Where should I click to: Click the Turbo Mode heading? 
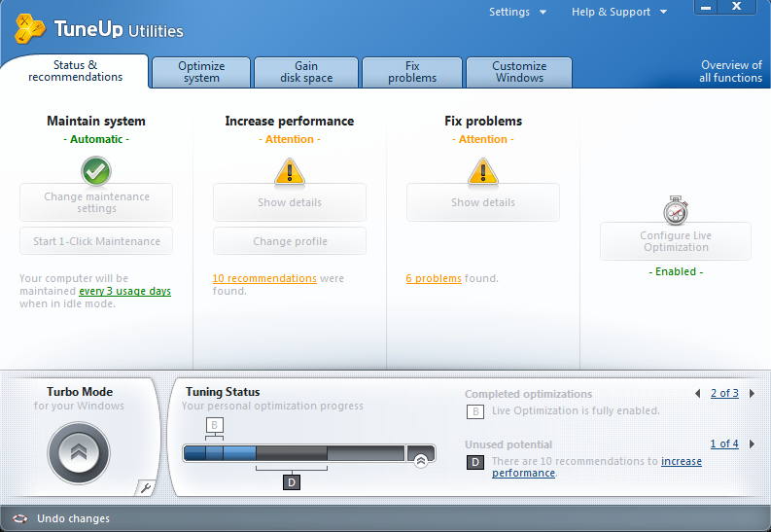coord(80,392)
